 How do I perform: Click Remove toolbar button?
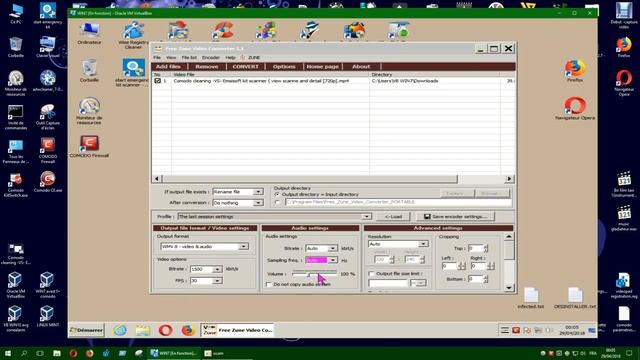tap(207, 67)
